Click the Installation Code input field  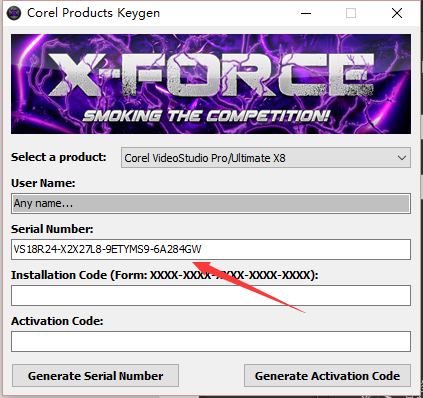point(211,295)
